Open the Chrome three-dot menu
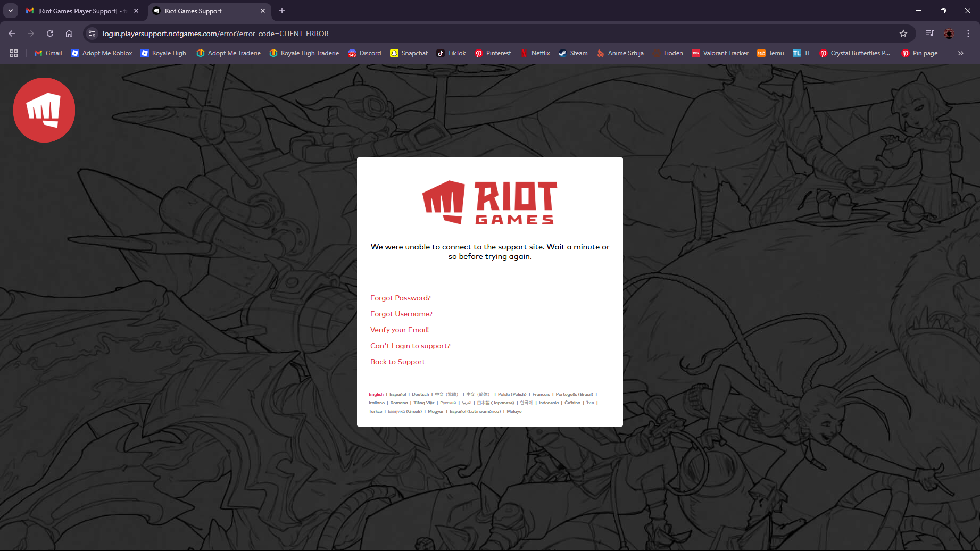 (x=968, y=34)
